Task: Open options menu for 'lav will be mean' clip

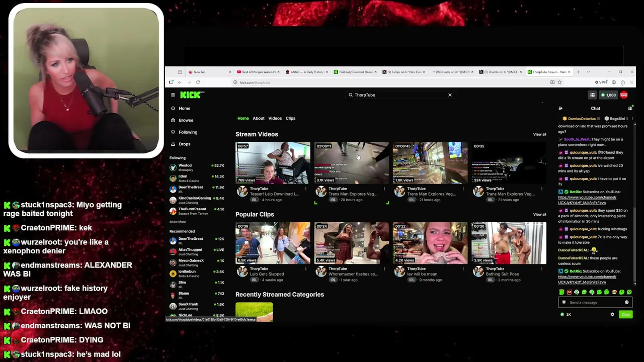Action: 463,269
